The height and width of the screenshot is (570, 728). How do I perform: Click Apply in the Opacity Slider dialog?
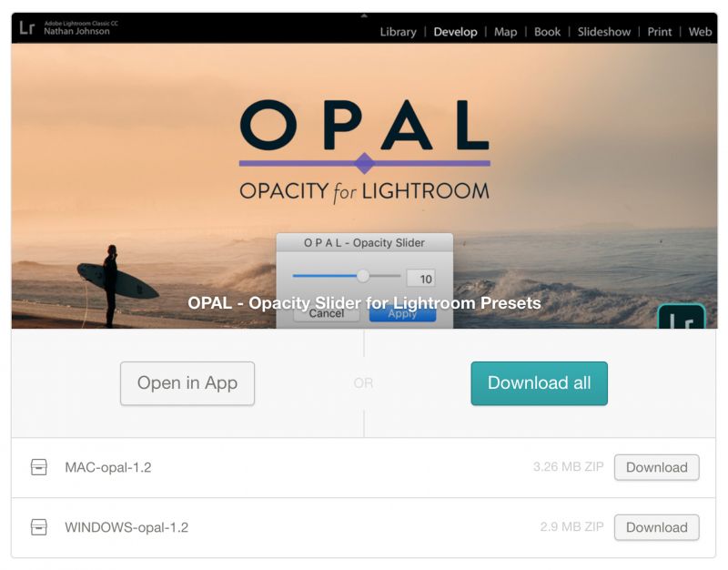(402, 313)
